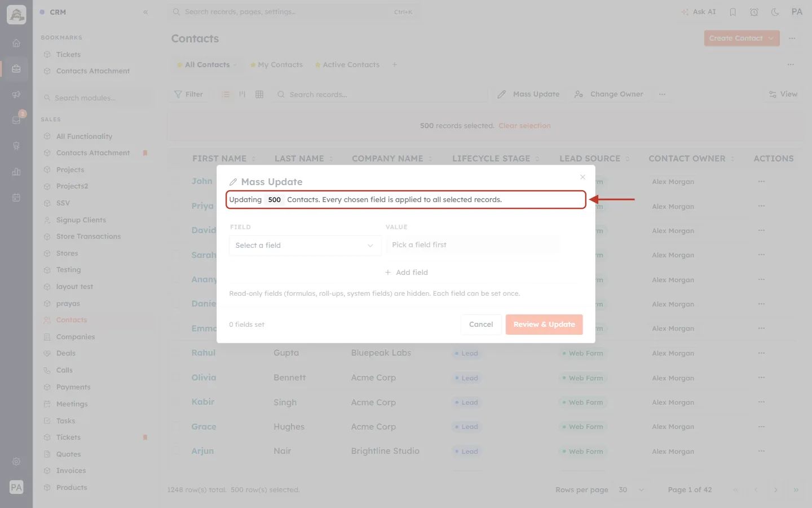Switch to kanban view icon
This screenshot has width=812, height=508.
(x=242, y=94)
